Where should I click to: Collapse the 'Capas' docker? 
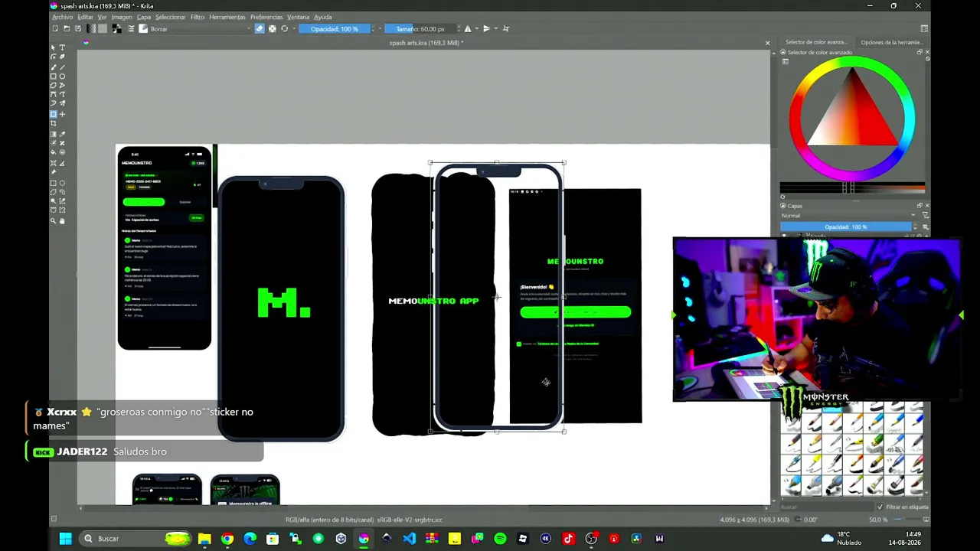coord(782,206)
